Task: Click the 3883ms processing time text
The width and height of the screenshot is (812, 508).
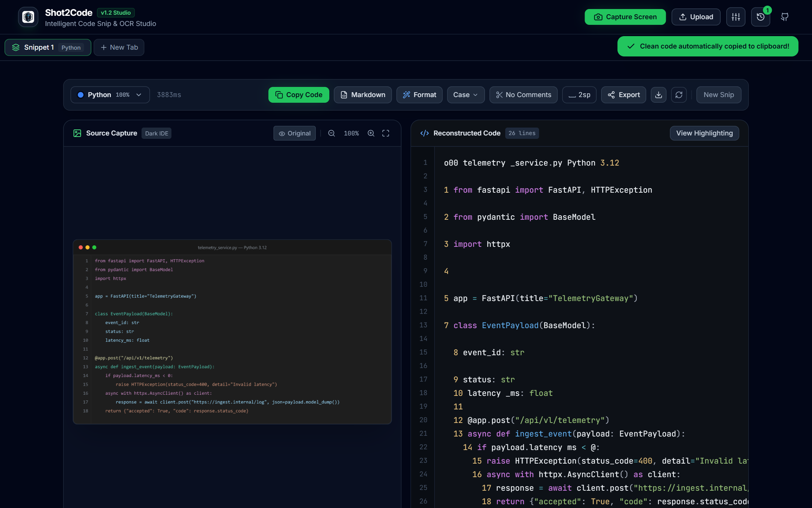Action: pyautogui.click(x=169, y=95)
